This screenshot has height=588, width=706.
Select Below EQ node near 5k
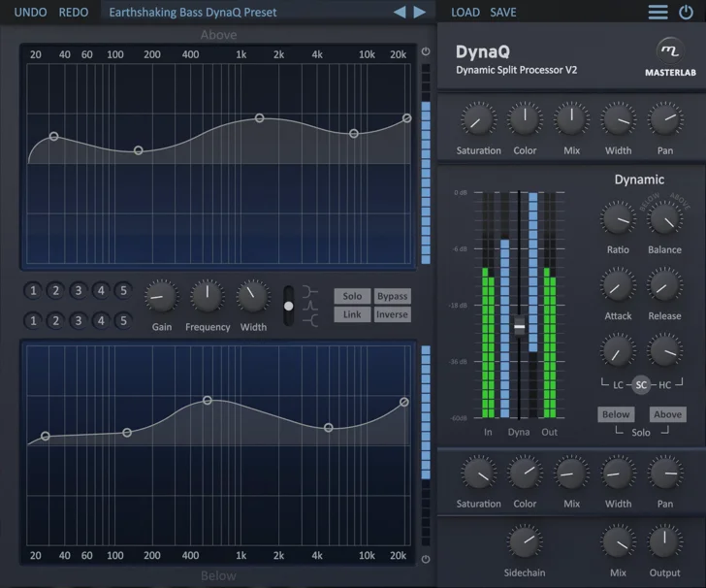[329, 428]
